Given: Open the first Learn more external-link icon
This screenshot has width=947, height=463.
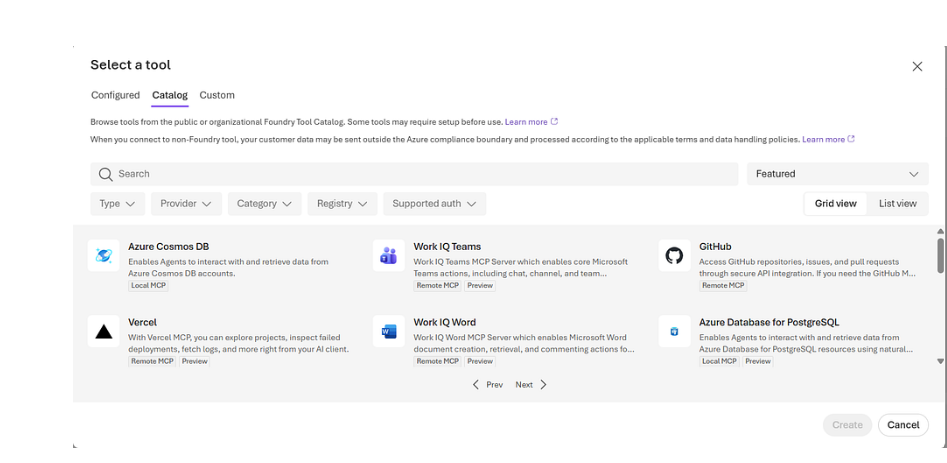Looking at the screenshot, I should click(x=554, y=121).
